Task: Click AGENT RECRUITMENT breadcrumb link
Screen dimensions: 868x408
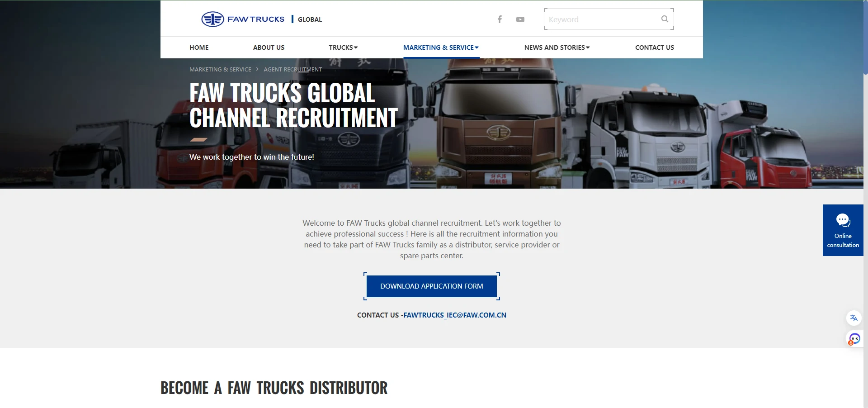Action: coord(292,69)
